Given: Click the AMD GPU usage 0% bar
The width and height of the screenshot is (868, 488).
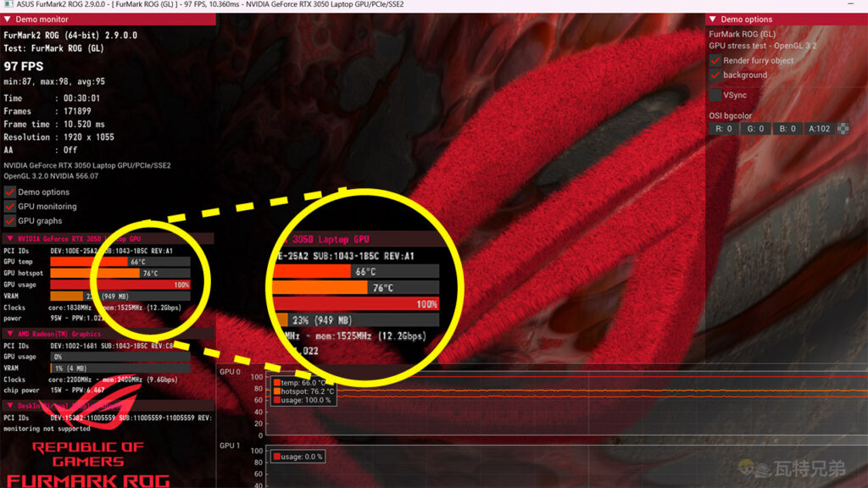Looking at the screenshot, I should coord(120,357).
